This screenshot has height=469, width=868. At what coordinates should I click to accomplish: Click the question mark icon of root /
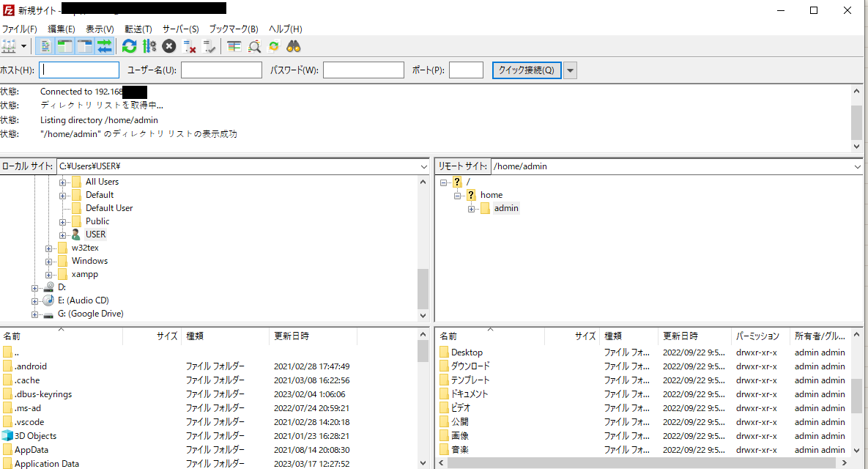[456, 182]
